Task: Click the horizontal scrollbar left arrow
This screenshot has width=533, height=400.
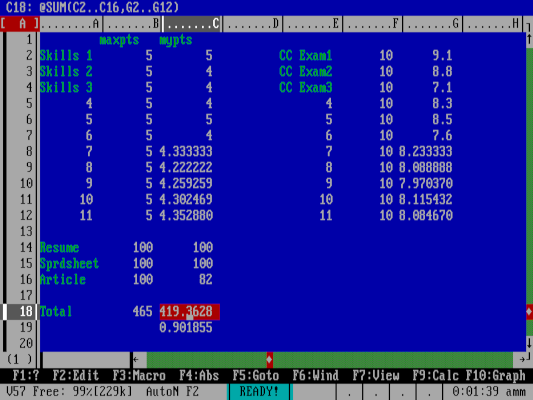Action: pos(136,359)
